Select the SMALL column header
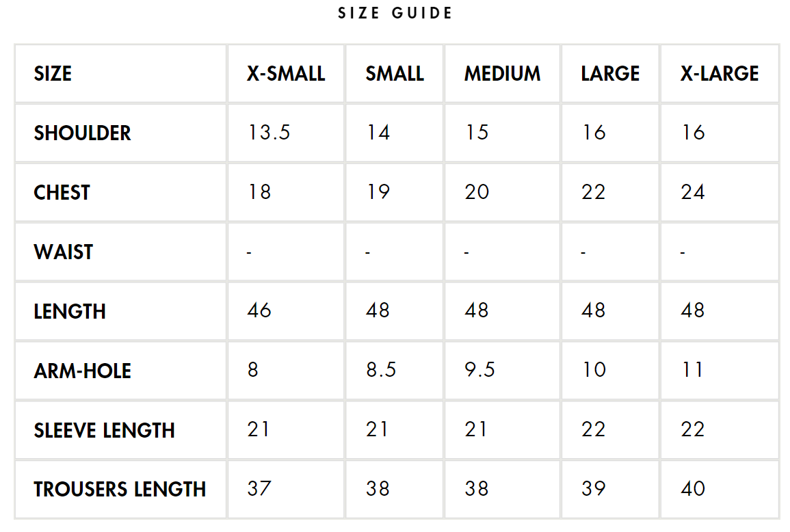Screen dimensions: 790x532 point(395,74)
